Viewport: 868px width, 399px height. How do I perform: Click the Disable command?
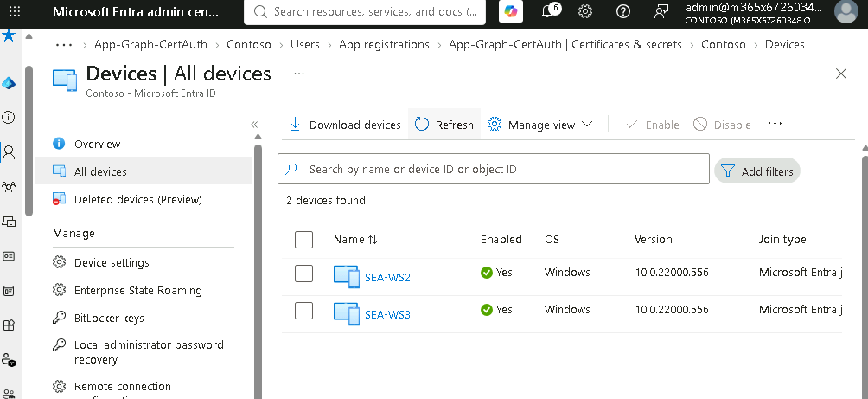pos(723,125)
